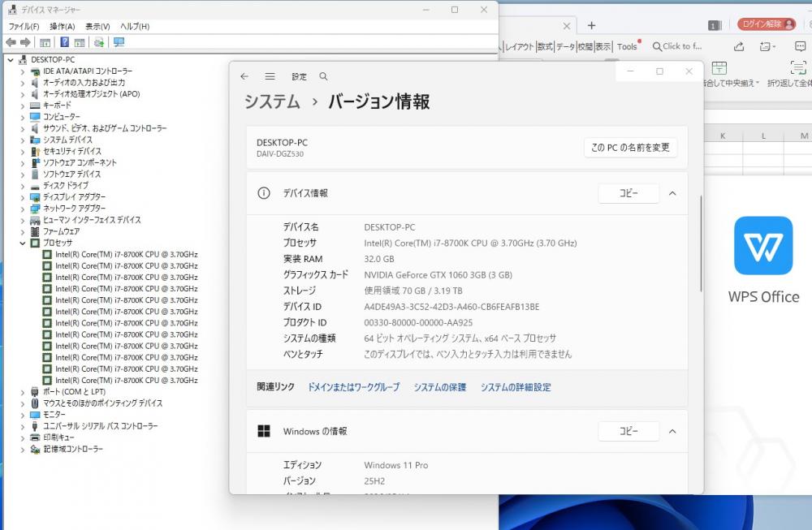Viewport: 812px width, 530px height.
Task: Click the firmware chip icon in tree
Action: tap(35, 231)
